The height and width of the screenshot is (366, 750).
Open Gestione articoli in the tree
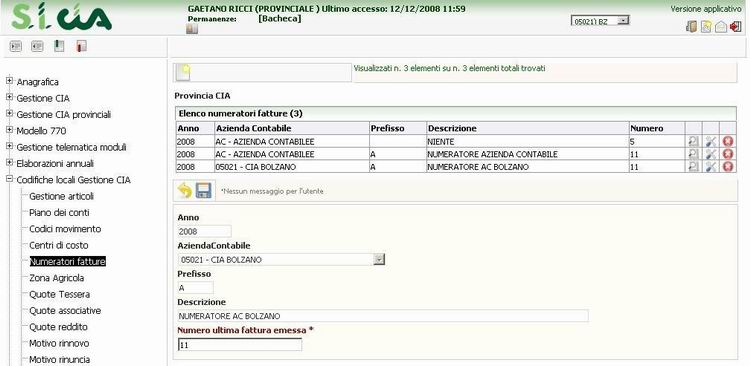coord(61,196)
